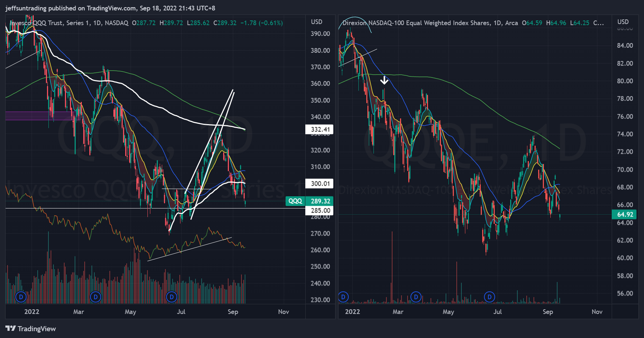The width and height of the screenshot is (644, 338).
Task: Click the 289.32 last price label
Action: [320, 201]
